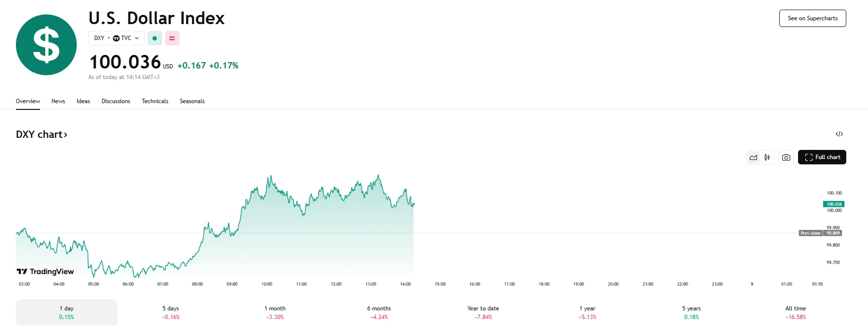Take a chart snapshot with camera icon
Screen dimensions: 868x334
coord(786,157)
